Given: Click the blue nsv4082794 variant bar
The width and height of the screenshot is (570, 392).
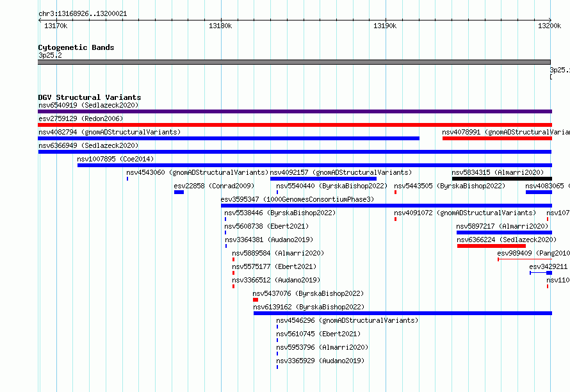Looking at the screenshot, I should [229, 138].
